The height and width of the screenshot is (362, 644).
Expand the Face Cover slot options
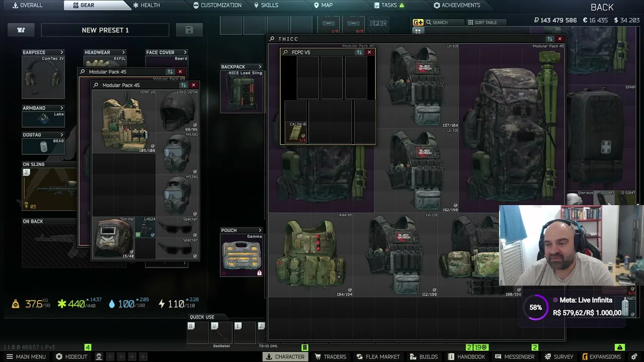click(185, 52)
